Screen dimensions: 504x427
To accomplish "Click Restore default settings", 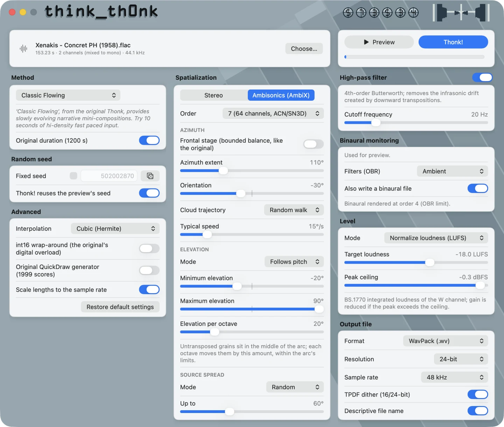I will (120, 307).
